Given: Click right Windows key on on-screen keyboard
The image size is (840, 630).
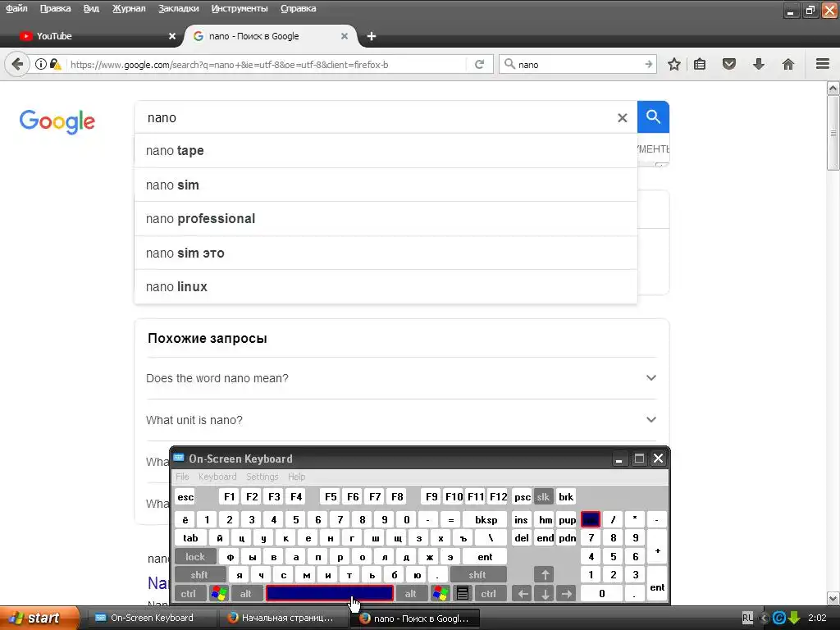Looking at the screenshot, I should 441,593.
